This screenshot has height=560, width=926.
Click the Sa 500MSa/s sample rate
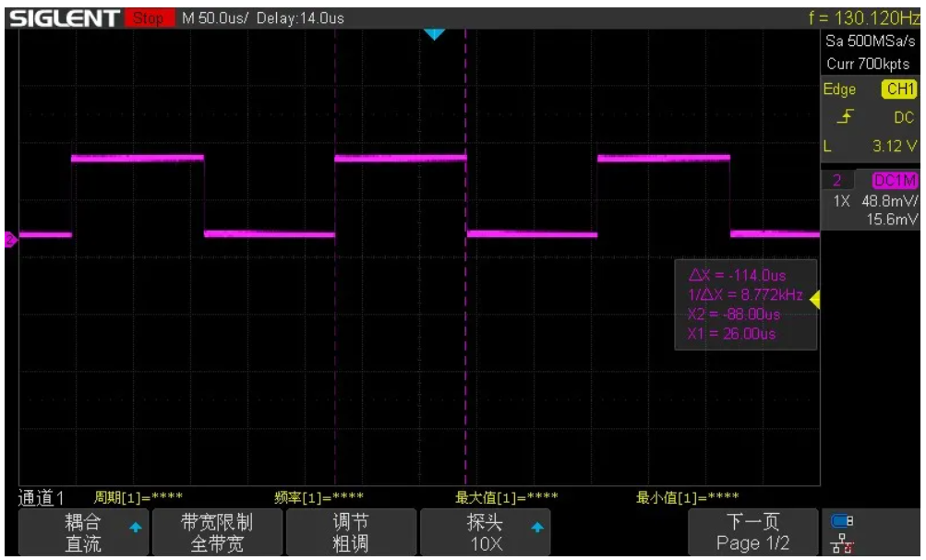(x=870, y=42)
